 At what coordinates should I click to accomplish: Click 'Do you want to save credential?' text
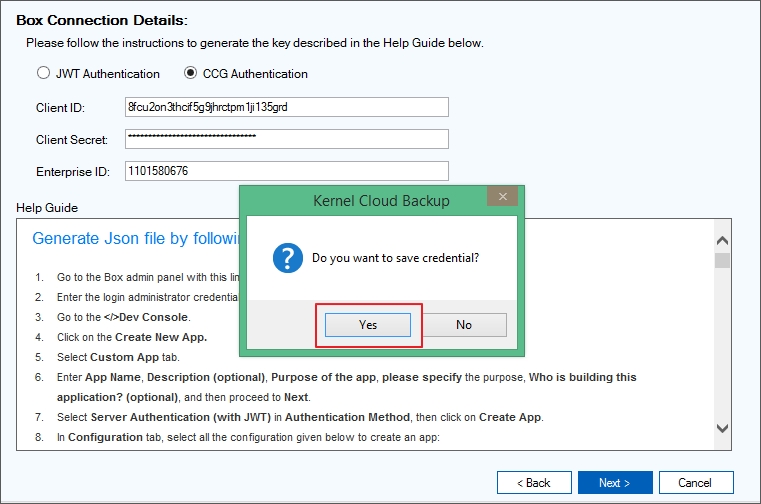point(396,258)
